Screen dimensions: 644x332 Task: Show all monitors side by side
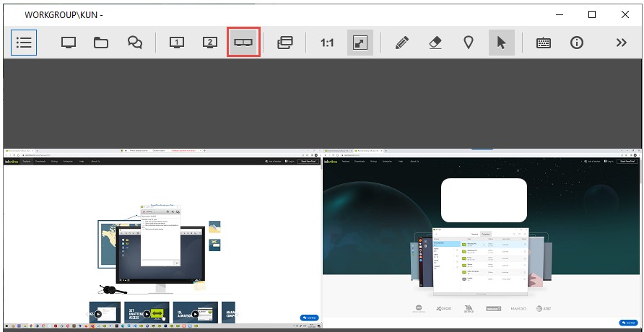(243, 43)
